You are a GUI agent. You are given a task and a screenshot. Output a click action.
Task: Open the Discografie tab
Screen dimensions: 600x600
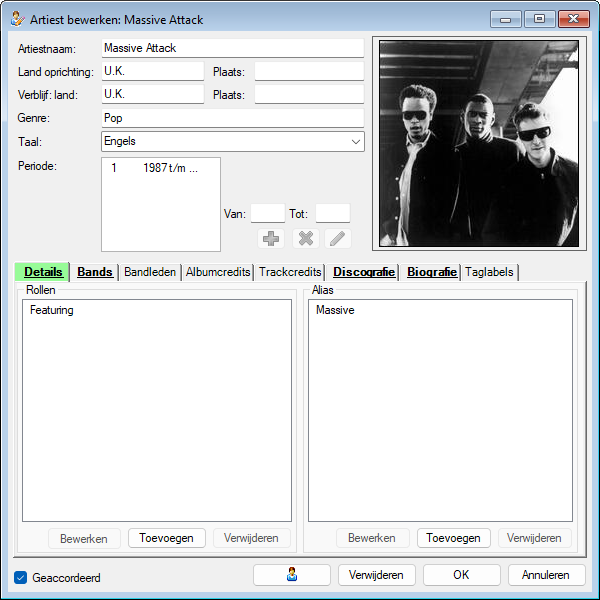coord(364,272)
